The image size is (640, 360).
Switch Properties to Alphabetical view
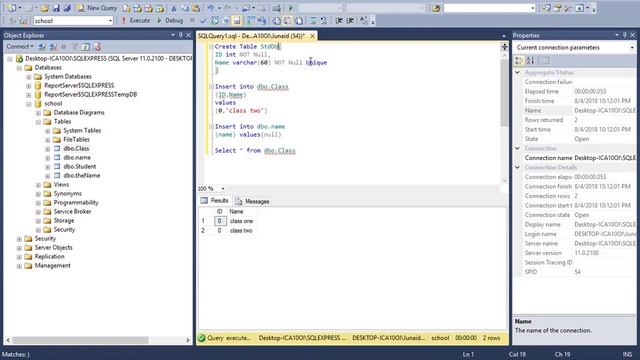coord(530,60)
